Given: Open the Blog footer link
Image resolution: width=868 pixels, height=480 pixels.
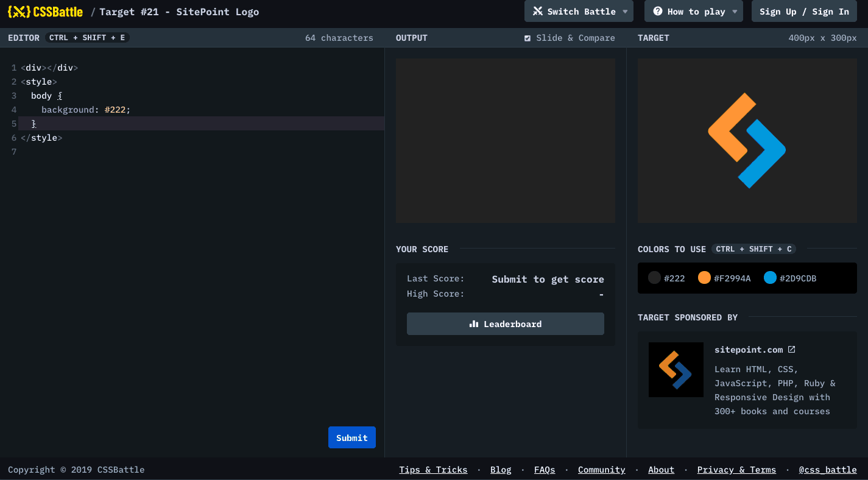Looking at the screenshot, I should tap(501, 470).
